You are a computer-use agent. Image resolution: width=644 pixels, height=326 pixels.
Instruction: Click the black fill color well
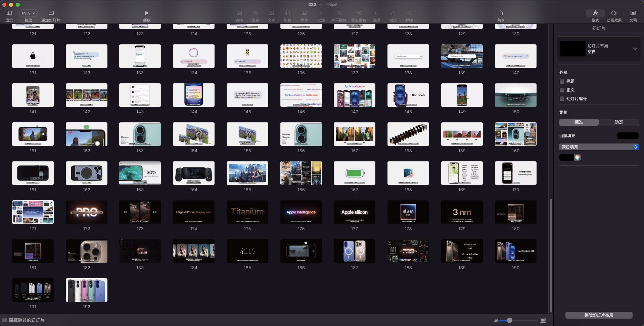tap(567, 157)
